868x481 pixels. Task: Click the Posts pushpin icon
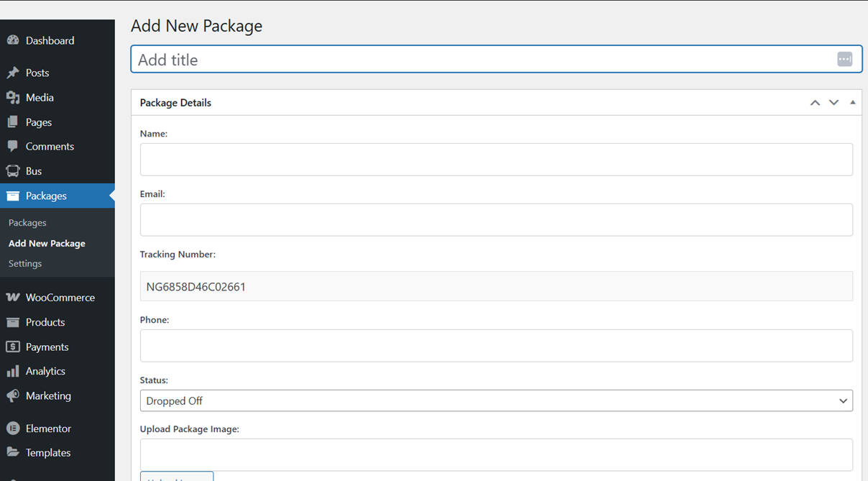coord(13,73)
